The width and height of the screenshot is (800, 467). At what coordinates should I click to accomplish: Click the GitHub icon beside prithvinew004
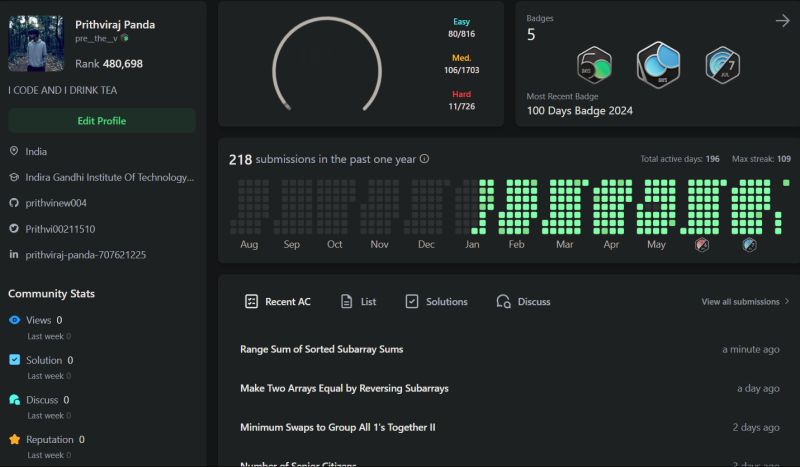point(14,203)
